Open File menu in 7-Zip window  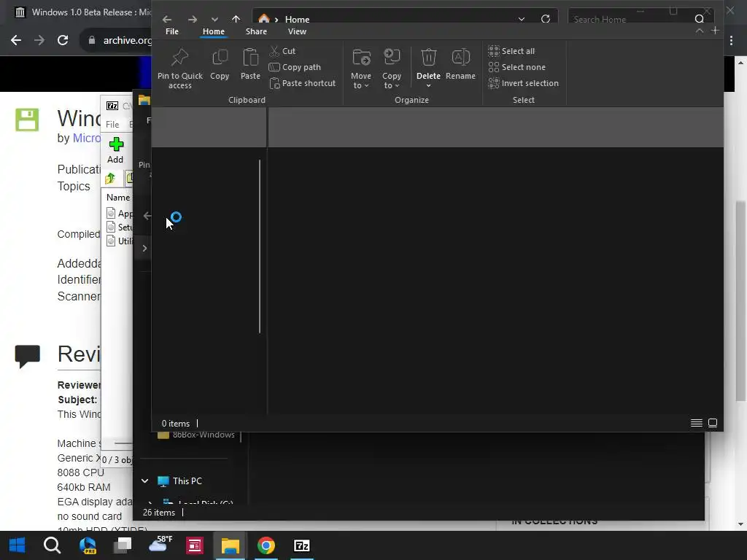pyautogui.click(x=112, y=124)
